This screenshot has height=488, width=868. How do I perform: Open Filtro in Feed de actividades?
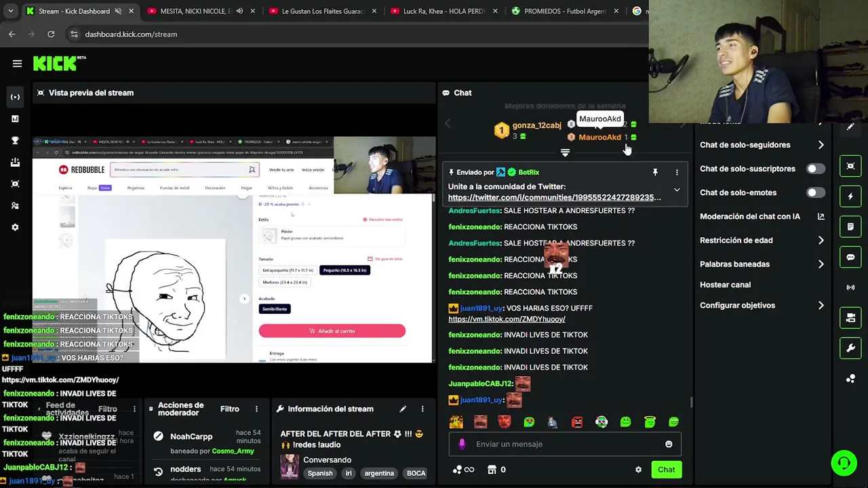[x=108, y=409]
